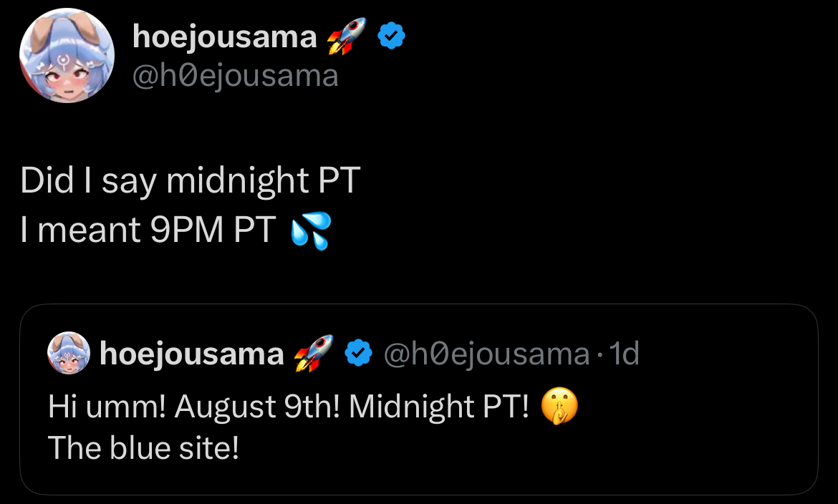
Task: Click "The blue site!" in the quoted post
Action: pos(143,449)
